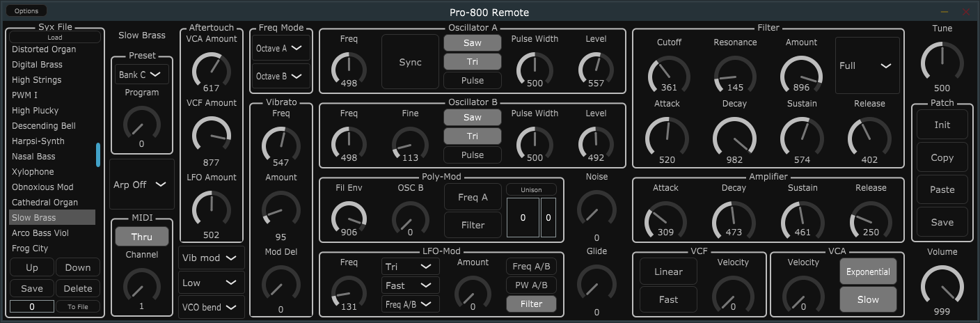This screenshot has height=323, width=980.
Task: Move patch Up in list
Action: click(x=32, y=267)
